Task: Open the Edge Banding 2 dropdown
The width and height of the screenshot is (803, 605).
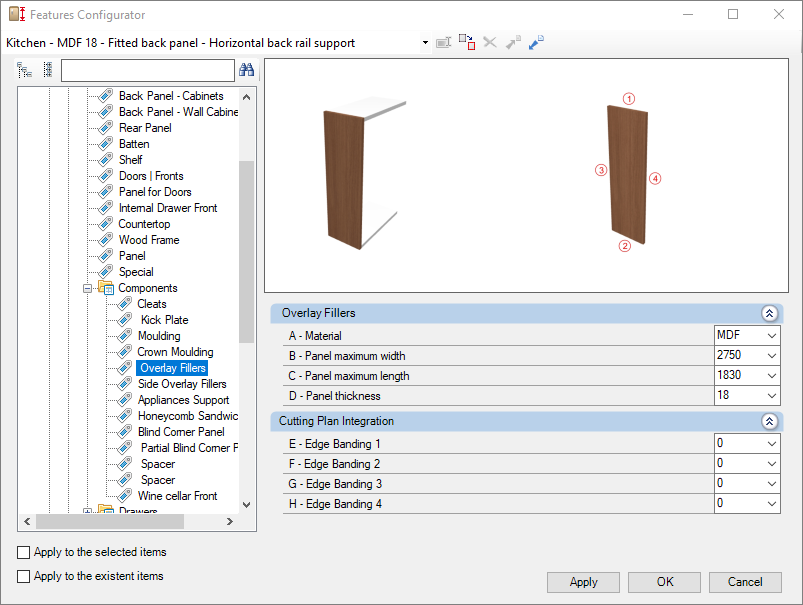Action: click(772, 464)
